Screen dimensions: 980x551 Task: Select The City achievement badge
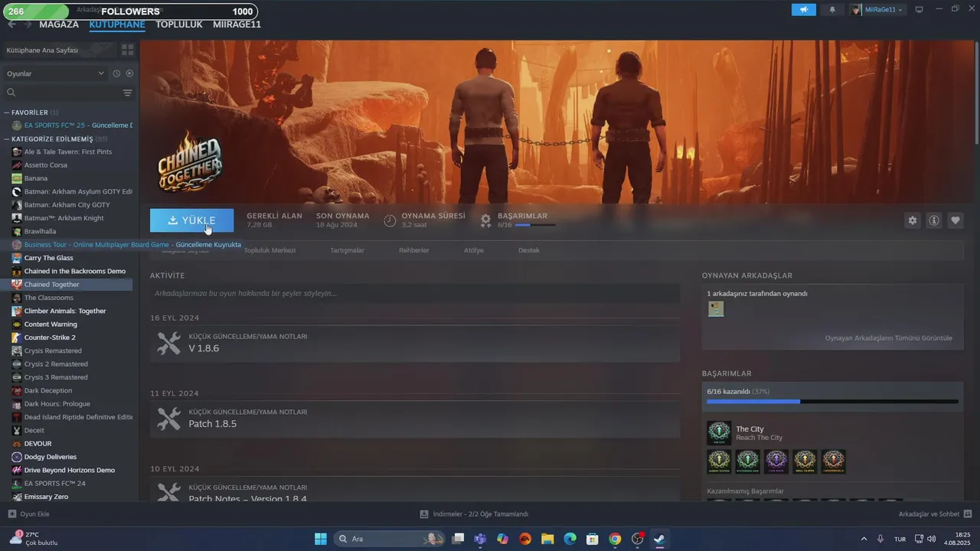(x=719, y=433)
